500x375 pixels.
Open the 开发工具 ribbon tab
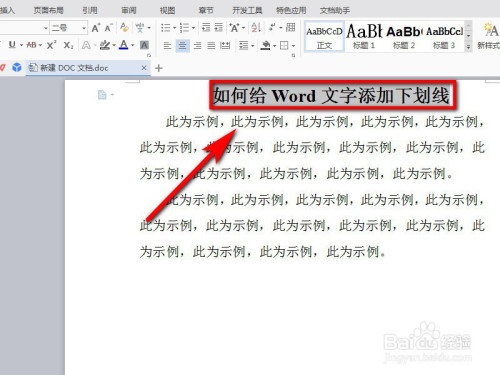pos(247,10)
